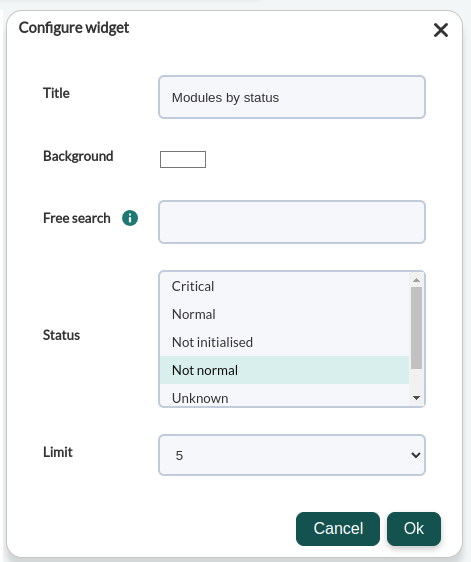Click the Status list scroll-up arrow
Image resolution: width=471 pixels, height=562 pixels.
416,280
